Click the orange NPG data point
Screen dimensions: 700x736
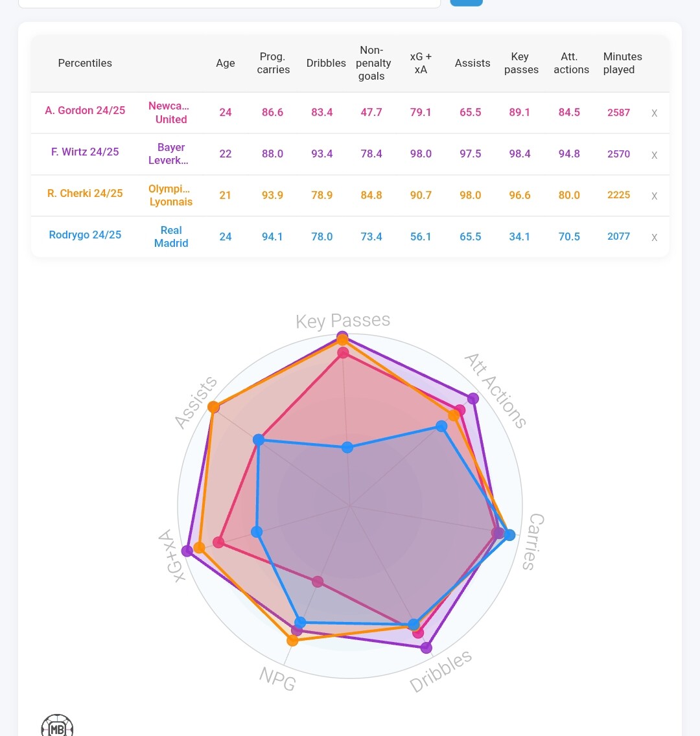[x=292, y=640]
